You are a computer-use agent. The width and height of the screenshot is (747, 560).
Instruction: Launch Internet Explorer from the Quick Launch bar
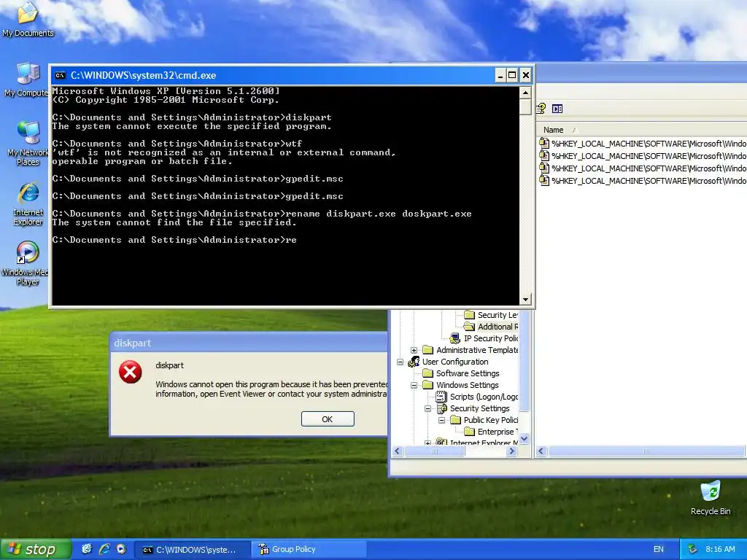pyautogui.click(x=104, y=549)
